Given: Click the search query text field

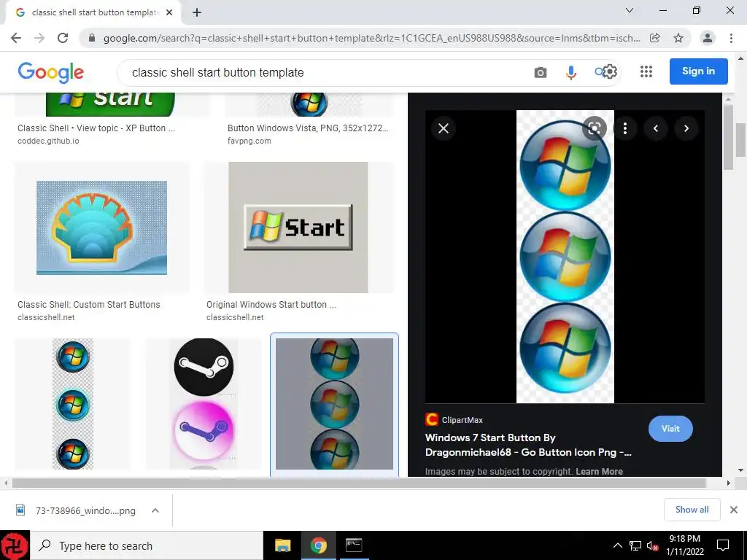Looking at the screenshot, I should coord(324,72).
